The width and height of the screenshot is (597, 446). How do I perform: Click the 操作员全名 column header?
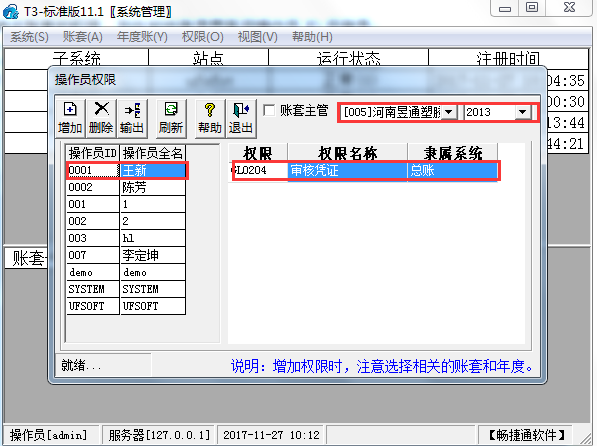(x=153, y=153)
